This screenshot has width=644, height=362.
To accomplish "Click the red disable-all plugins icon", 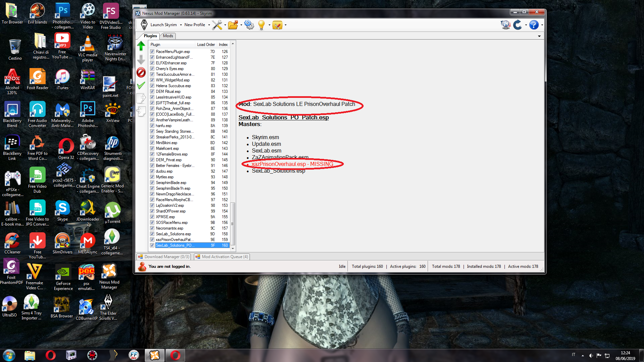I will tap(141, 72).
